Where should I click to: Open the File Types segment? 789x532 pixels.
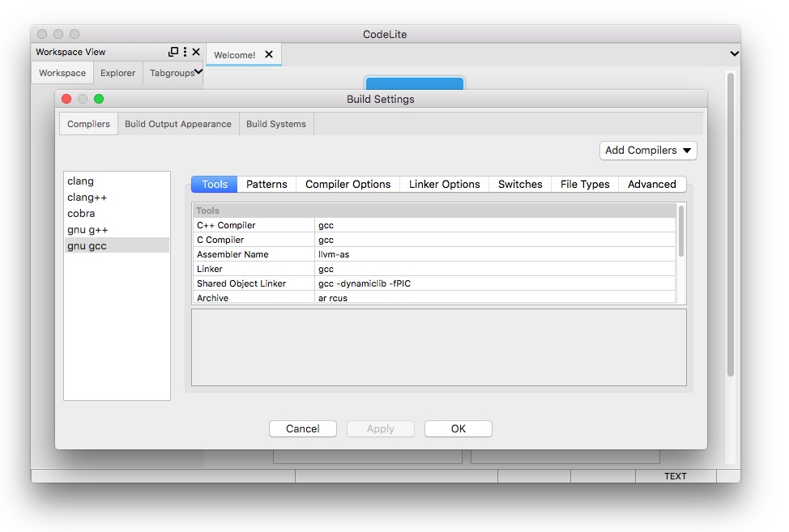coord(585,184)
